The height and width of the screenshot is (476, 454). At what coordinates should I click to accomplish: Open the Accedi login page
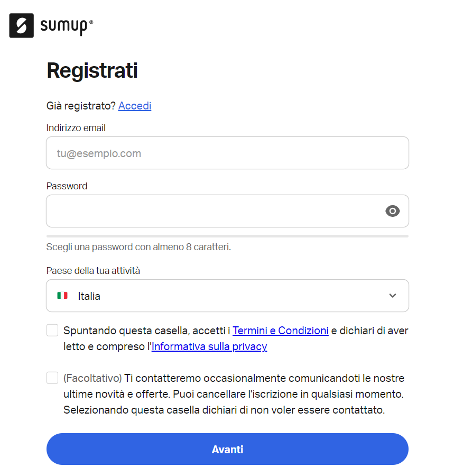click(x=134, y=105)
